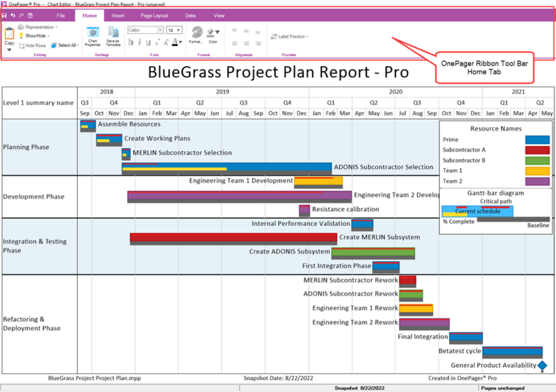
Task: Align text bottom-center in Alignment group
Action: tap(247, 43)
